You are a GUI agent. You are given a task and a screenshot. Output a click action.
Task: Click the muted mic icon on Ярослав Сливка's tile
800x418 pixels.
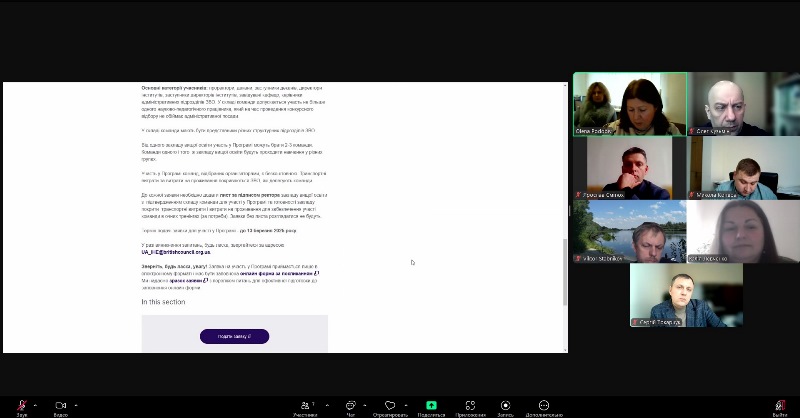(579, 195)
